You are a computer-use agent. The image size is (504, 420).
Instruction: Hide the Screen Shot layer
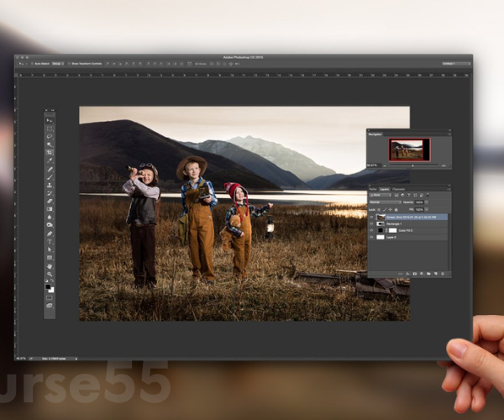coord(371,218)
